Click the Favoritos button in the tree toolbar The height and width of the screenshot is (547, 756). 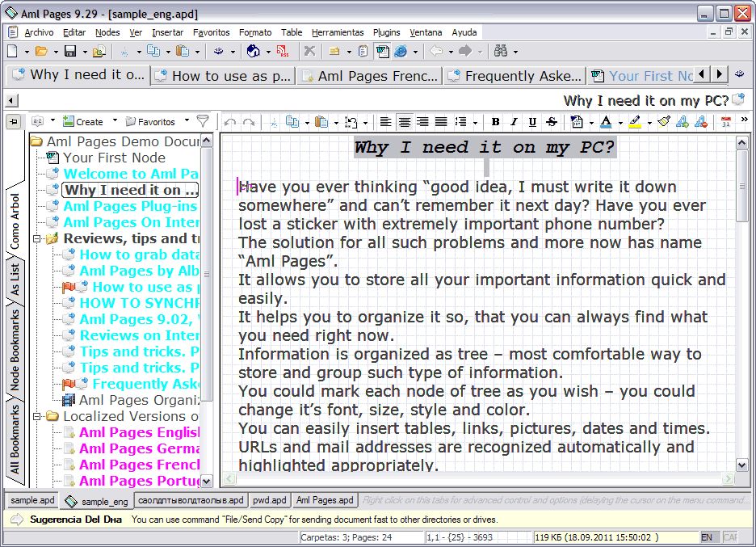pos(150,121)
